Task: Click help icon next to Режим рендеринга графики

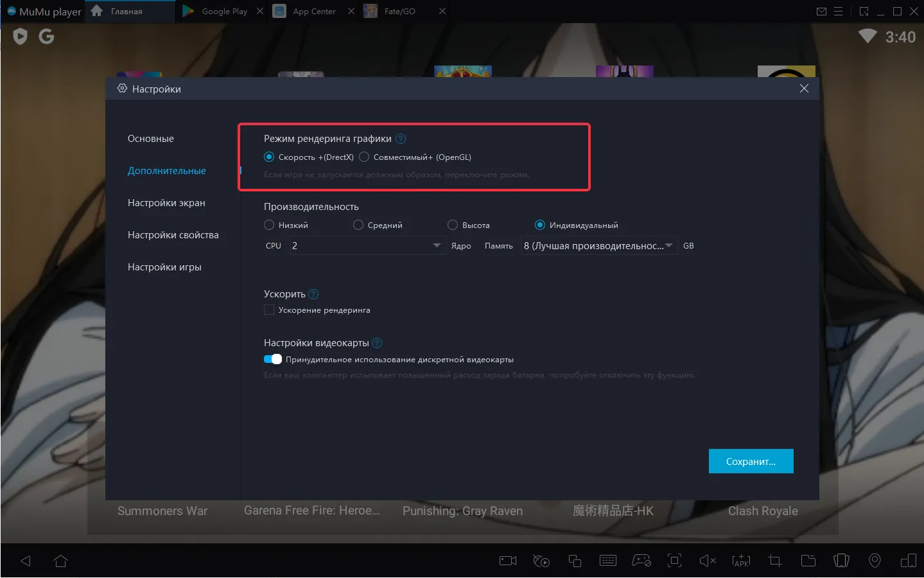Action: [x=401, y=139]
